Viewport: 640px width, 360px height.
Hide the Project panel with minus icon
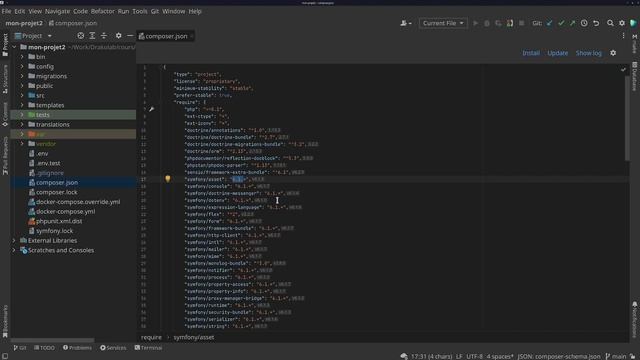point(130,36)
